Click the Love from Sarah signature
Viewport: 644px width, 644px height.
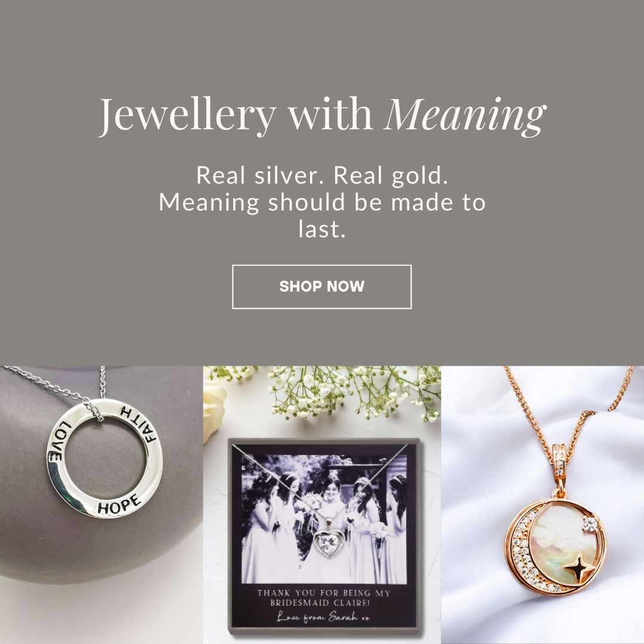point(323,617)
